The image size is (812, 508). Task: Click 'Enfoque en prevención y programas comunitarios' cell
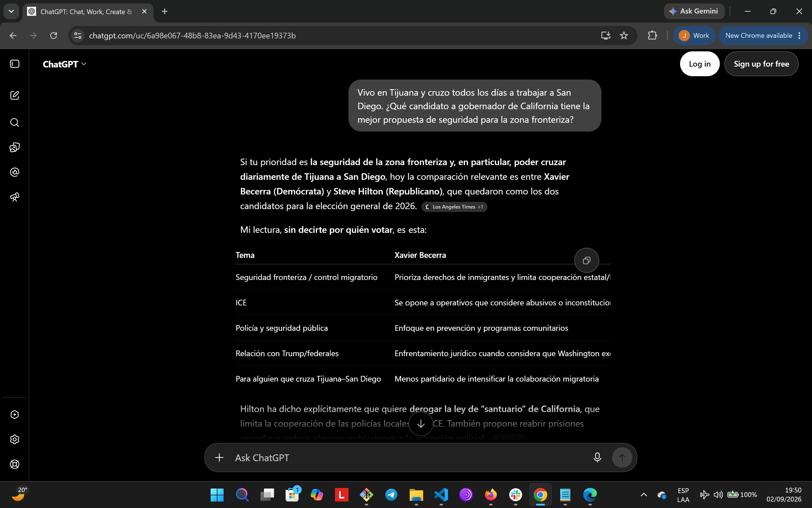click(x=481, y=328)
